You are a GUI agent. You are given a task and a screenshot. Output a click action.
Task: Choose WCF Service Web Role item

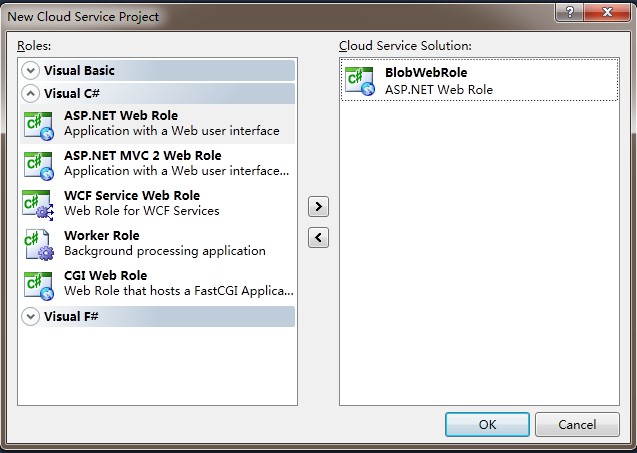click(x=132, y=196)
